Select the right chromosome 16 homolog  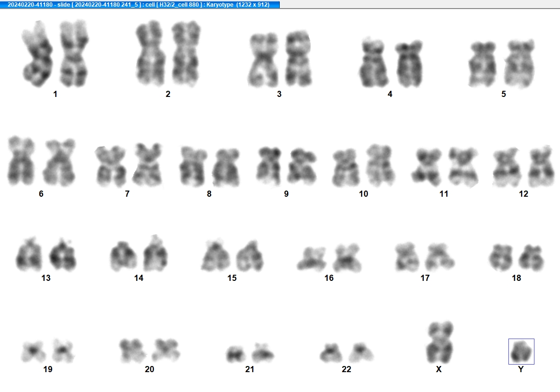click(x=347, y=258)
